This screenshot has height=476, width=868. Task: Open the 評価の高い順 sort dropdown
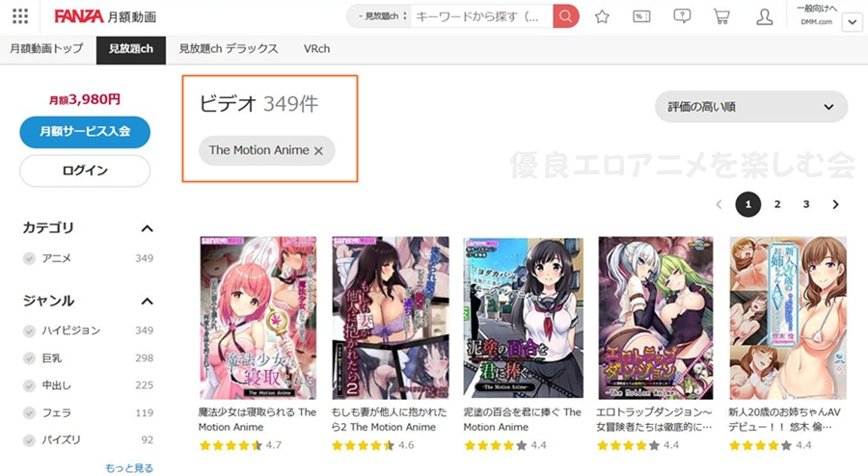click(751, 107)
